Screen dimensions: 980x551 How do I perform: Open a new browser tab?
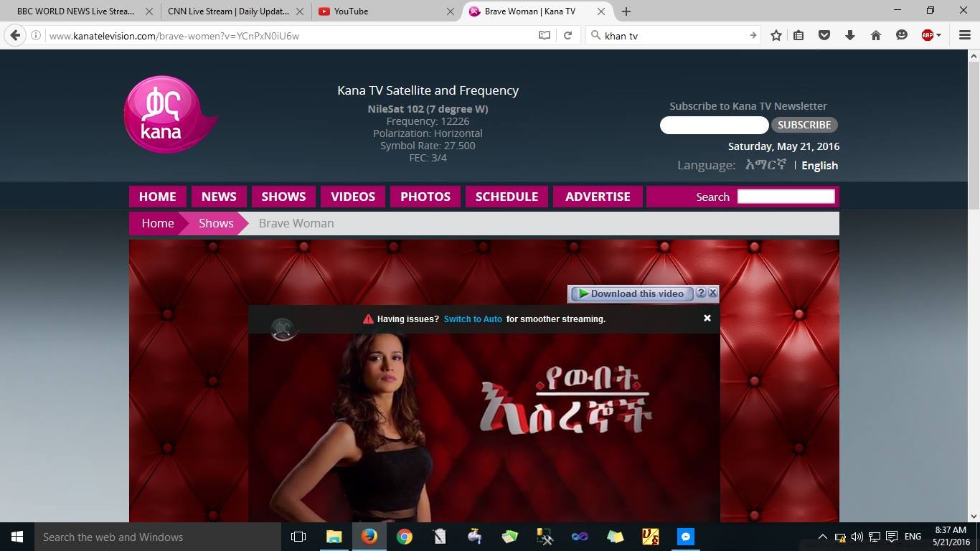626,11
